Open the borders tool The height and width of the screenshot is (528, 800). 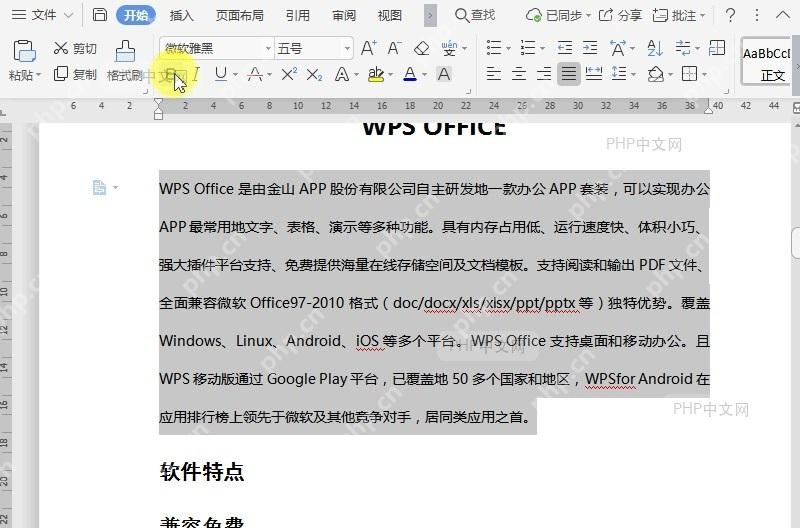[x=689, y=74]
